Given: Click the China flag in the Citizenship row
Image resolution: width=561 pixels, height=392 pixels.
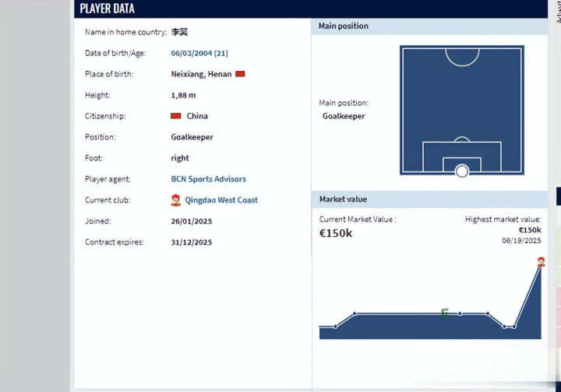Looking at the screenshot, I should coord(176,116).
